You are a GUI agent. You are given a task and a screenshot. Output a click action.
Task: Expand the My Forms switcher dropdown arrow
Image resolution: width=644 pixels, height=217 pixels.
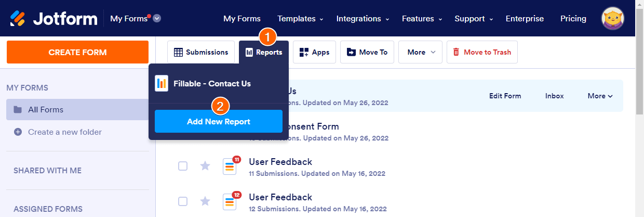[157, 19]
